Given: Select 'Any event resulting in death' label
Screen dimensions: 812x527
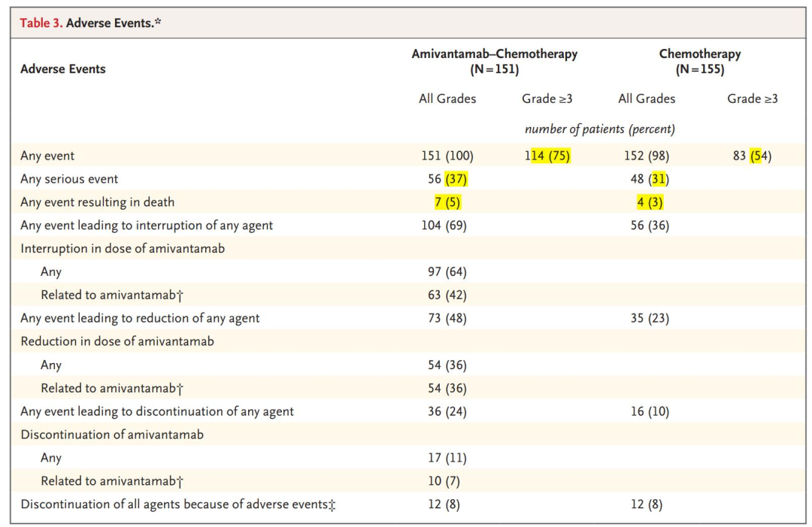Looking at the screenshot, I should click(97, 202).
